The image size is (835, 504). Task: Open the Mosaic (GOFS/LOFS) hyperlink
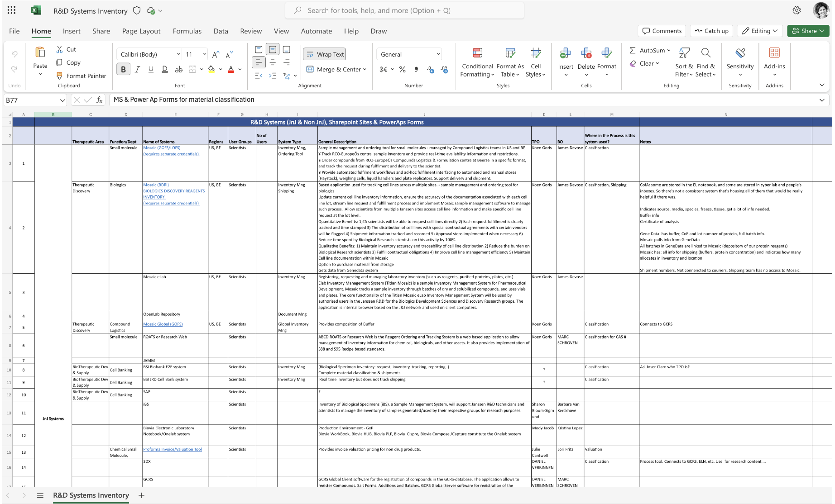pyautogui.click(x=162, y=148)
